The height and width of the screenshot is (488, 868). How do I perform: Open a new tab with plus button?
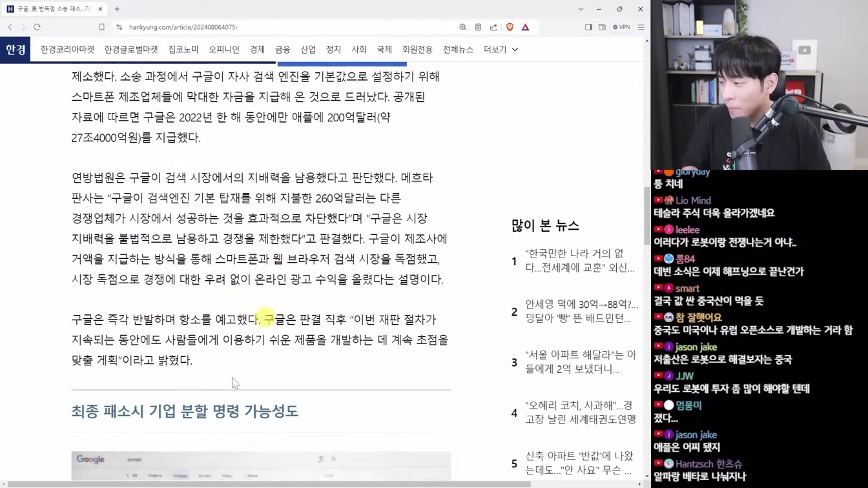tap(117, 9)
